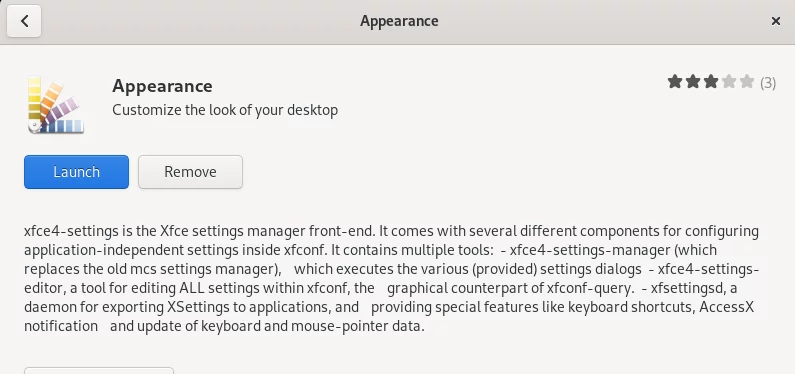Select the fifth empty rating star
Viewport: 795px width, 374px height.
747,82
